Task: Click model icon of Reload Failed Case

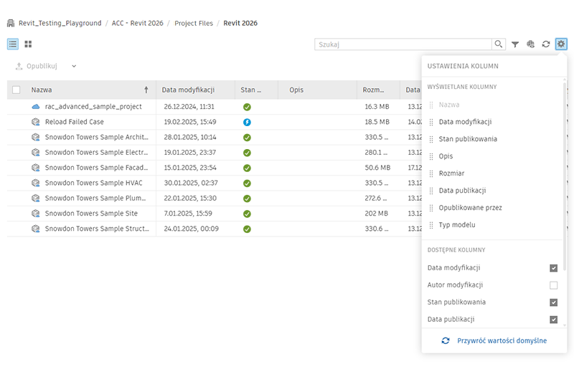Action: click(x=35, y=122)
